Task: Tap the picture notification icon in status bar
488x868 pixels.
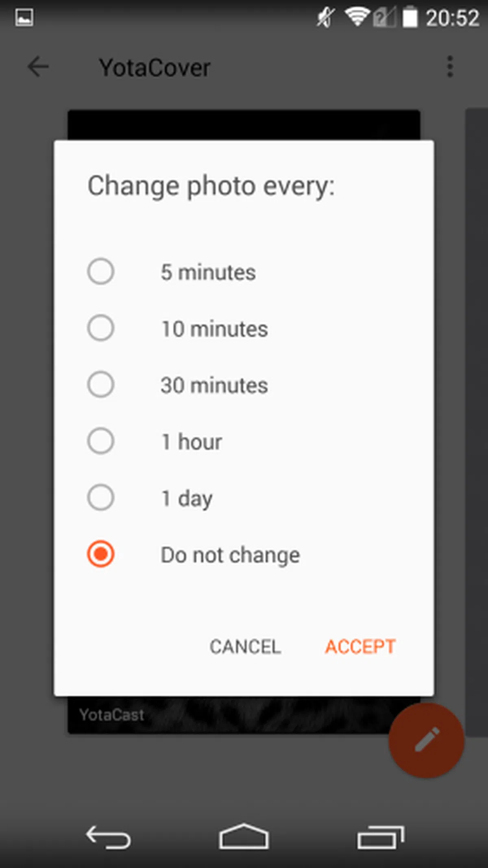Action: click(x=24, y=18)
